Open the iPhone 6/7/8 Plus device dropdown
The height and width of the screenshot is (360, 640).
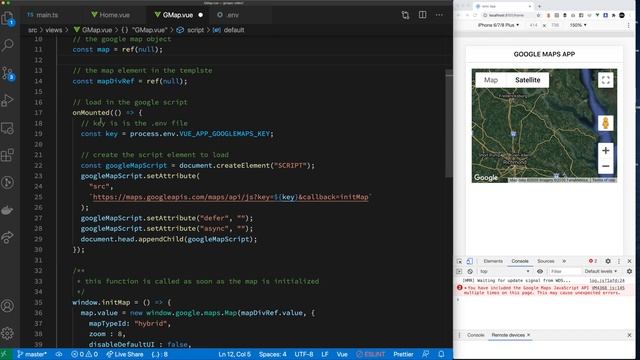tap(498, 25)
